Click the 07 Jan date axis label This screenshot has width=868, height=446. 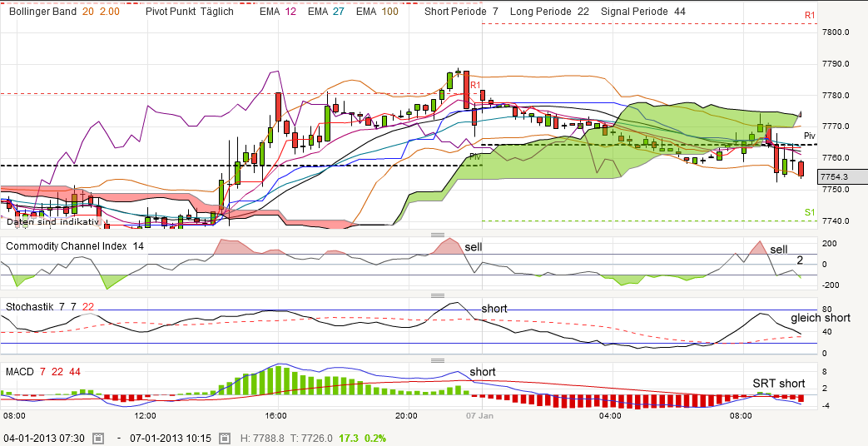pos(482,415)
